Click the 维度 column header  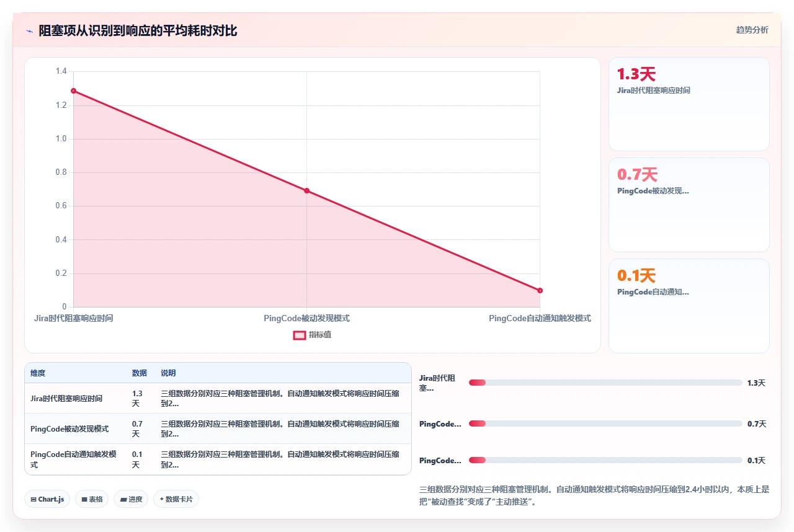click(x=38, y=373)
